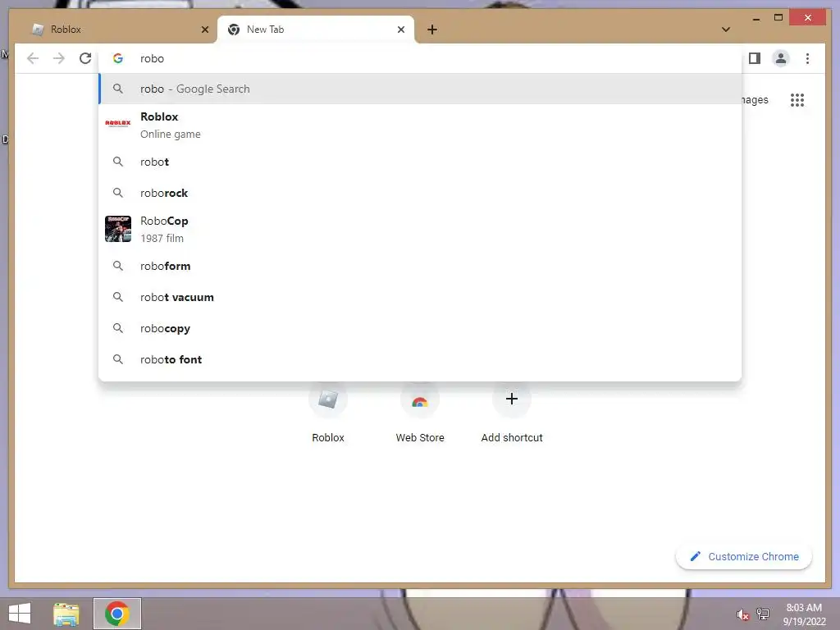Click the RoboCop movie poster thumbnail
Screen dimensions: 840x630
(118, 229)
